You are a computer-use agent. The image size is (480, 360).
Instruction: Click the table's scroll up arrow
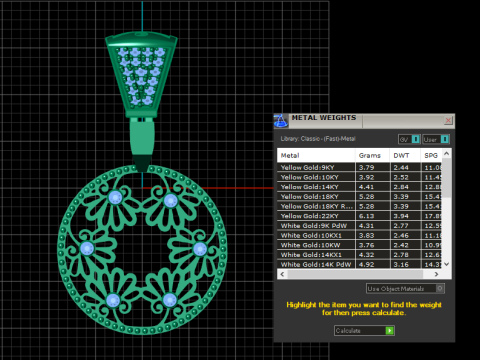pyautogui.click(x=447, y=154)
